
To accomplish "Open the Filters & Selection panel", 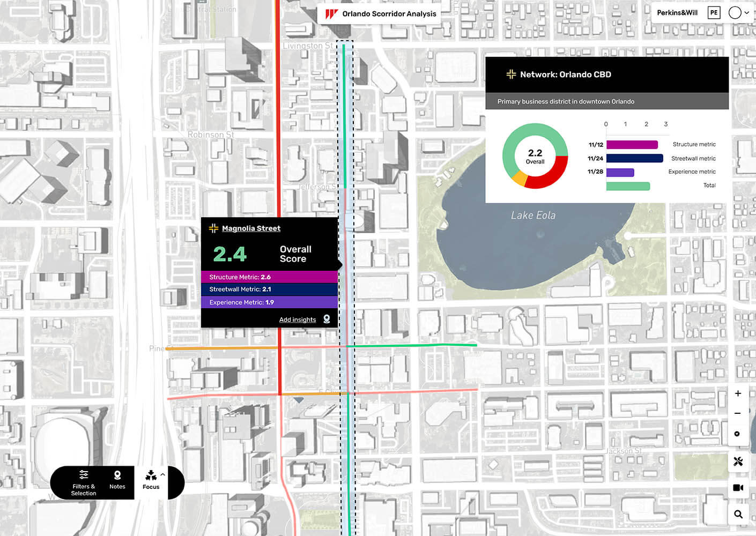I will point(84,482).
